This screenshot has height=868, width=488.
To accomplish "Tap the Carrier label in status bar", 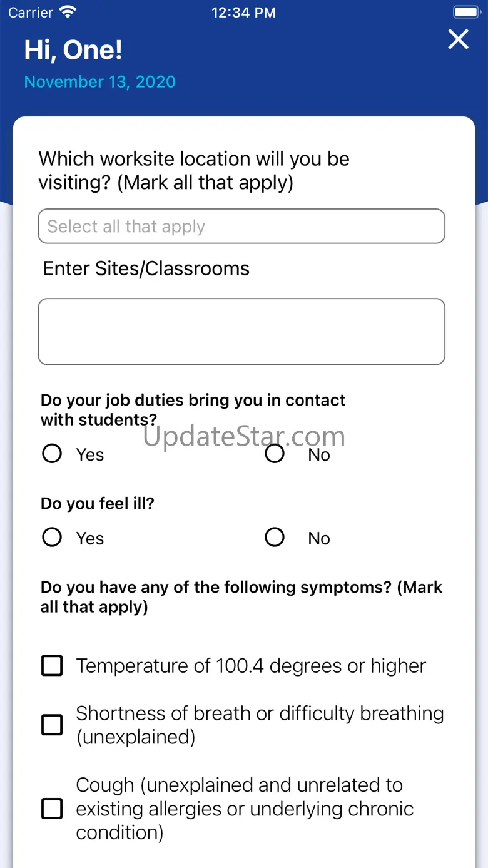I will point(31,12).
